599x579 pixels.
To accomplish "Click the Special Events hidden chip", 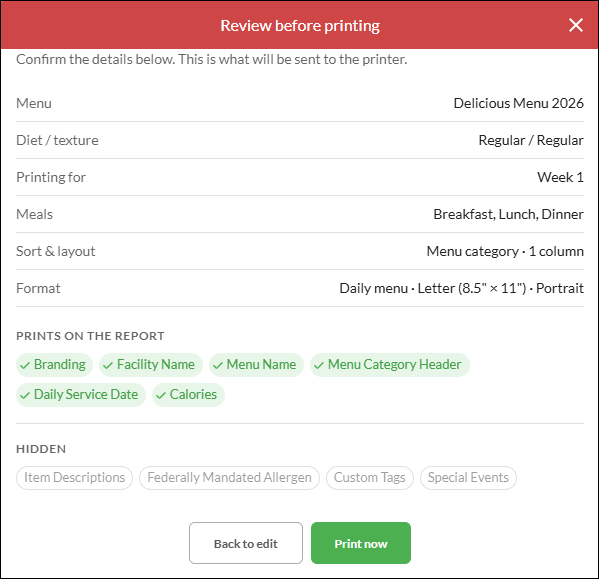I will (x=468, y=477).
